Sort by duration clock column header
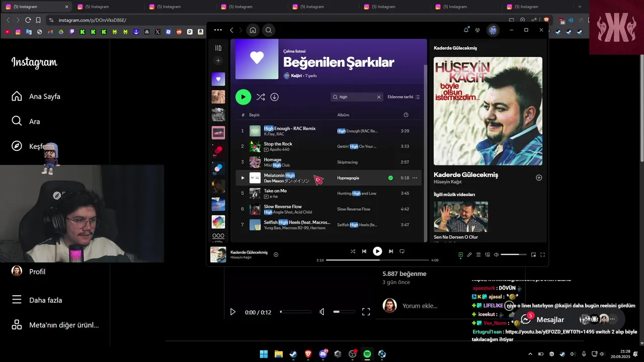 [x=406, y=115]
